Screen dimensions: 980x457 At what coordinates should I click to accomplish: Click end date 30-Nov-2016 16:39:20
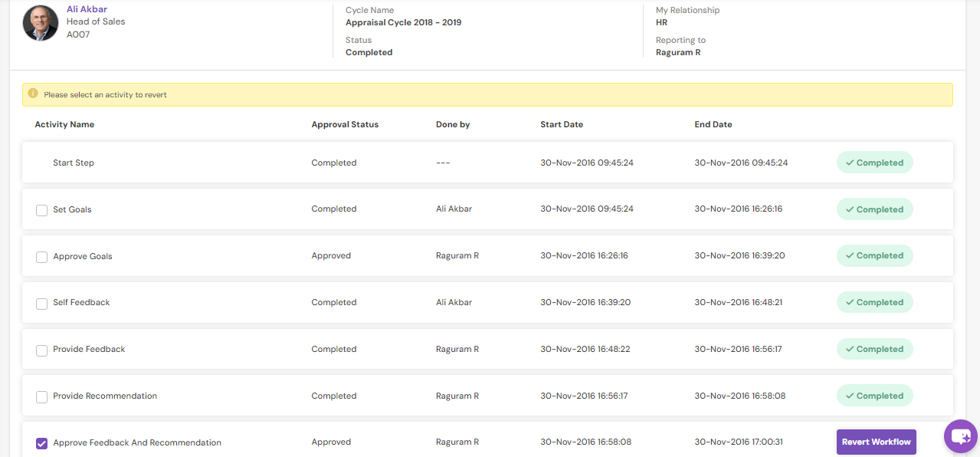pyautogui.click(x=739, y=255)
